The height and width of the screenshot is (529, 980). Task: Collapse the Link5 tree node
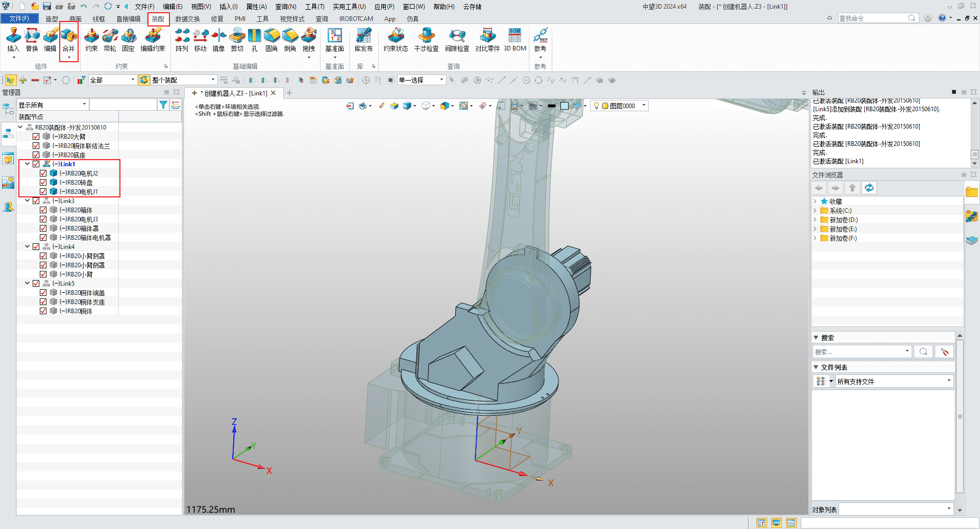27,283
